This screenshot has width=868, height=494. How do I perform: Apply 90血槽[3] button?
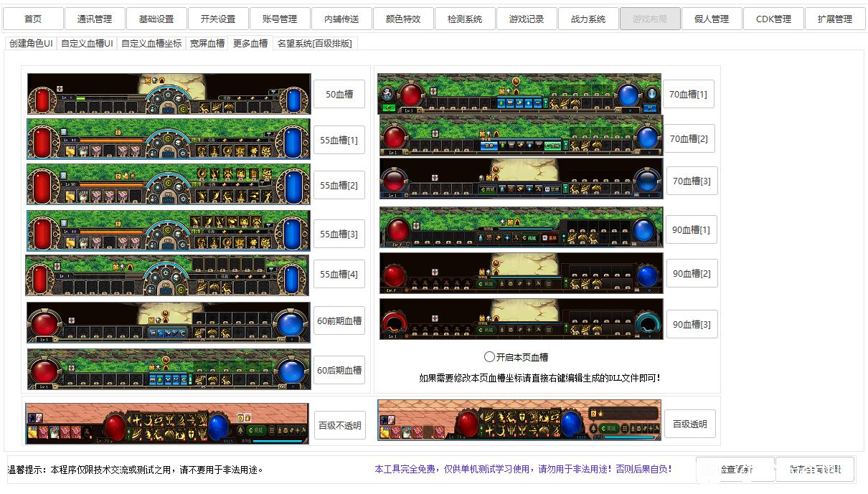pyautogui.click(x=692, y=324)
